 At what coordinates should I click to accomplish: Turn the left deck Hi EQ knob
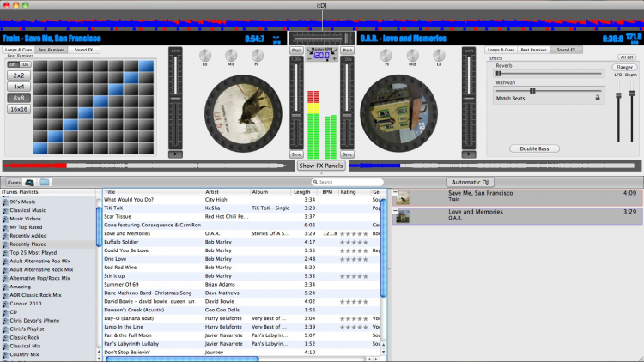[x=257, y=55]
